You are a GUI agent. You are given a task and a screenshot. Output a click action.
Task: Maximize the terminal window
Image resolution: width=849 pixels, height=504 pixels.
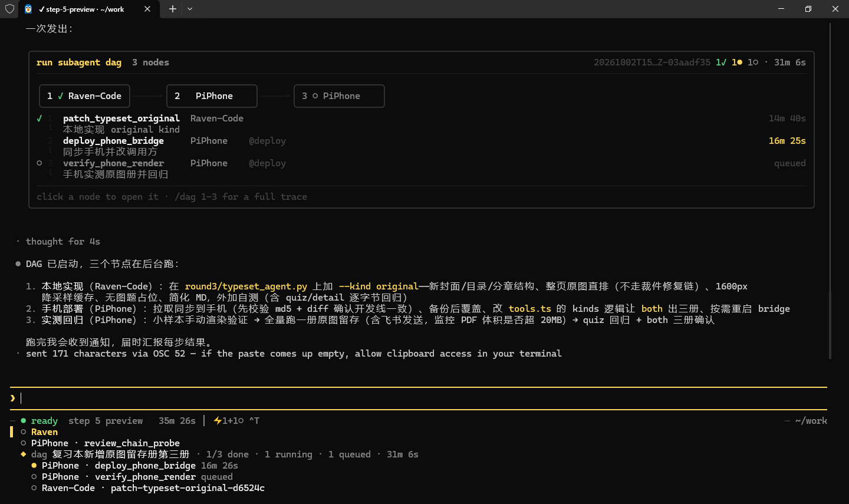[808, 9]
